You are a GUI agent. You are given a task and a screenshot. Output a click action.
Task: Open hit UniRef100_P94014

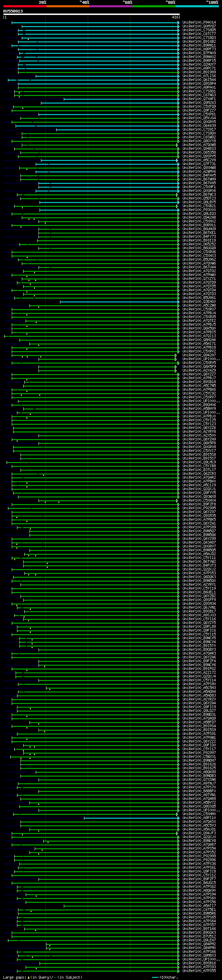[199, 23]
